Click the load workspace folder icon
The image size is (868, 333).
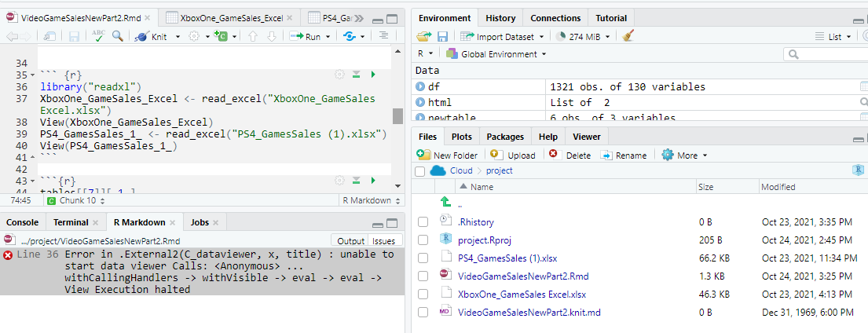(x=424, y=36)
